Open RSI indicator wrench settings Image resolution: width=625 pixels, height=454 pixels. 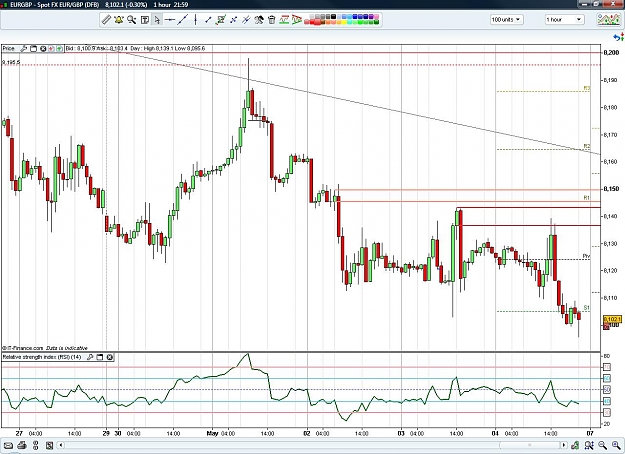pos(90,357)
